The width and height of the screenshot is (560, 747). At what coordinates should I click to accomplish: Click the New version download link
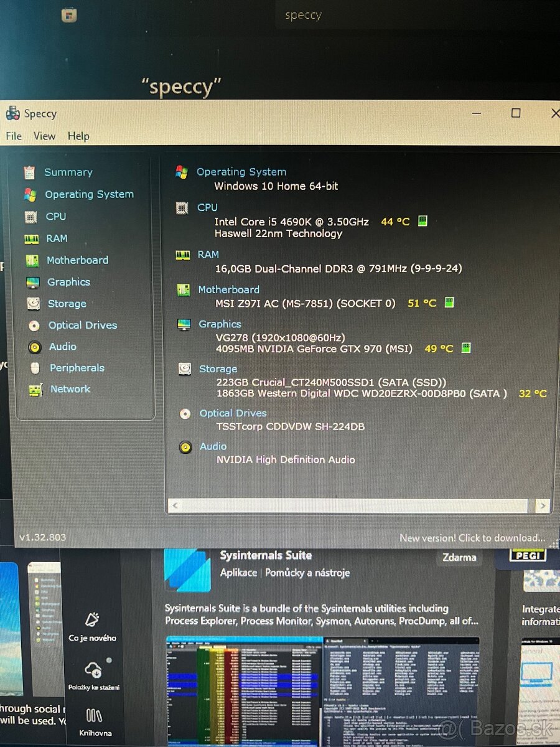[x=474, y=537]
